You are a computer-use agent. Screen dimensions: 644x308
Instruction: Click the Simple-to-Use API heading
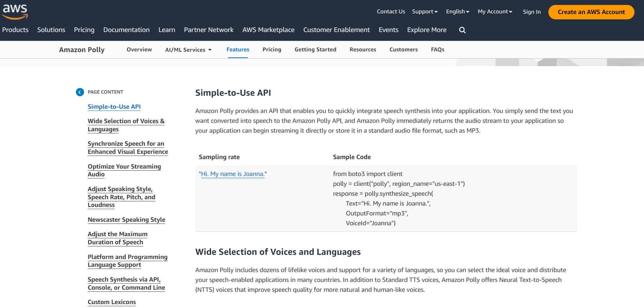(x=233, y=93)
